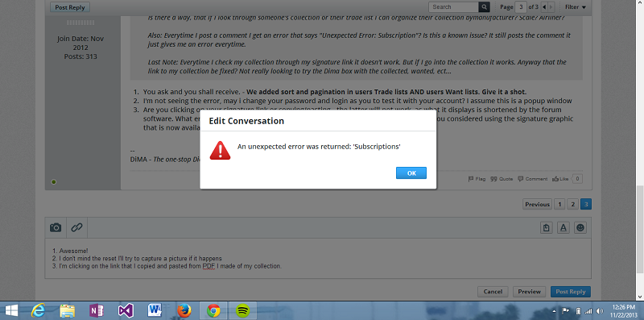Open OneNote from taskbar

pos(97,310)
